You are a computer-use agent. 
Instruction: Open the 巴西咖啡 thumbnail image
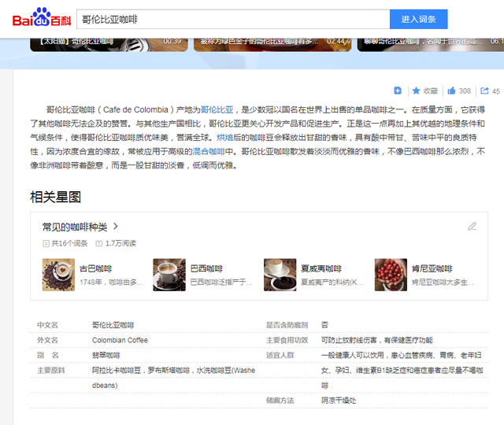pos(169,275)
